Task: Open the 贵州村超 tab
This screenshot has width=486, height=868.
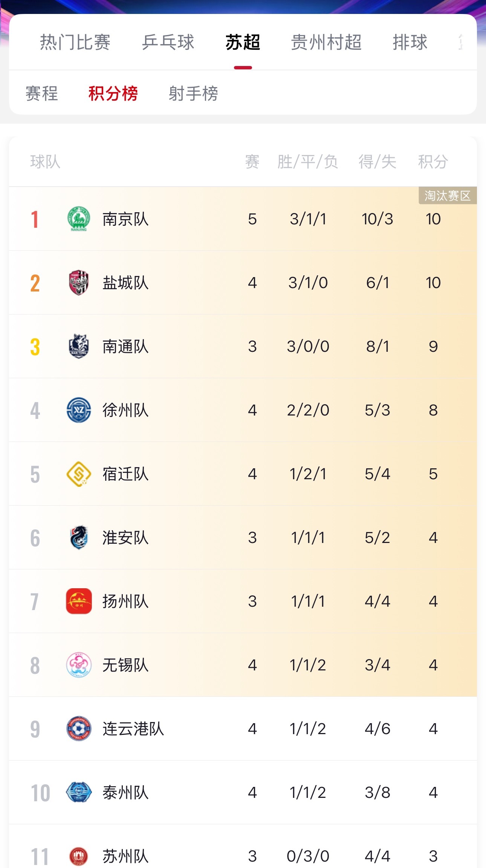Action: coord(326,42)
